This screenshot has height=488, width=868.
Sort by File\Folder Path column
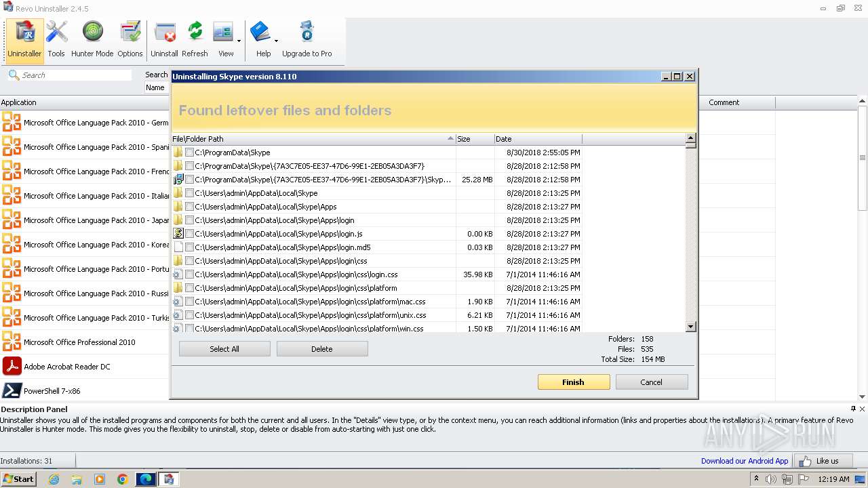point(313,139)
